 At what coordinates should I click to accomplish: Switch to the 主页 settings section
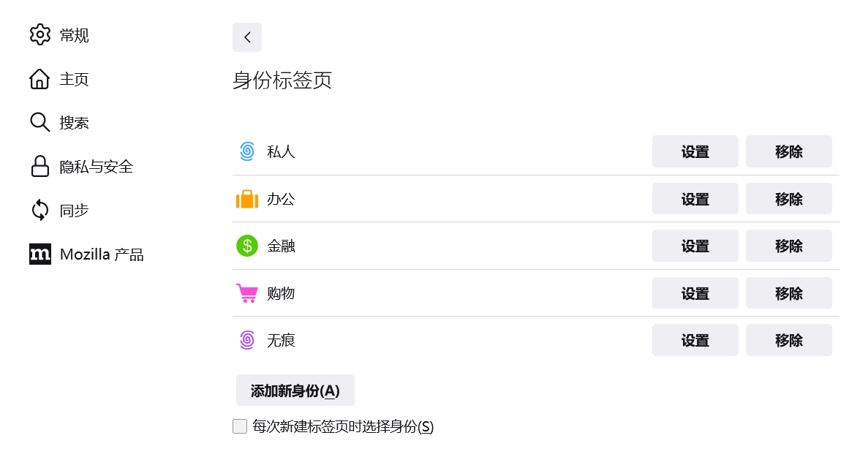pos(74,79)
